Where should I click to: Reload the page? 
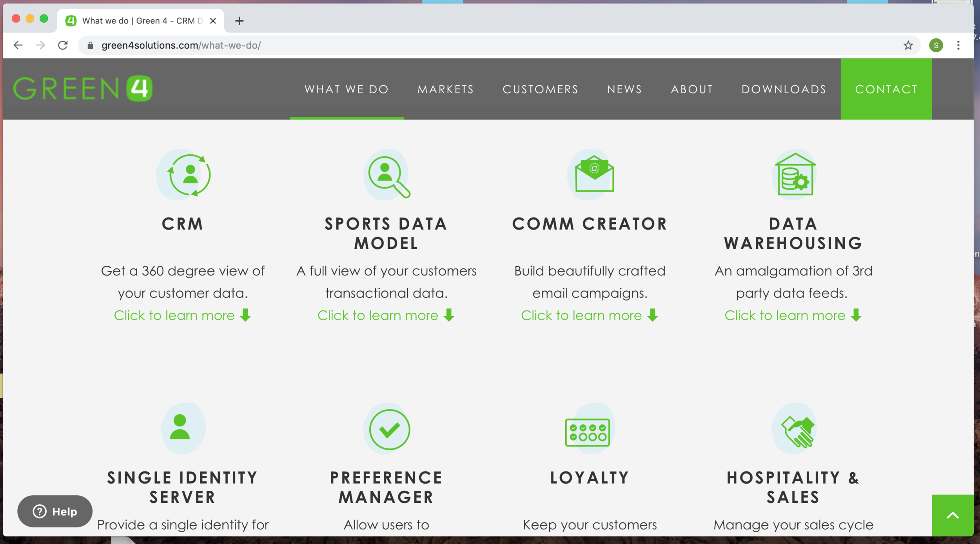click(63, 45)
